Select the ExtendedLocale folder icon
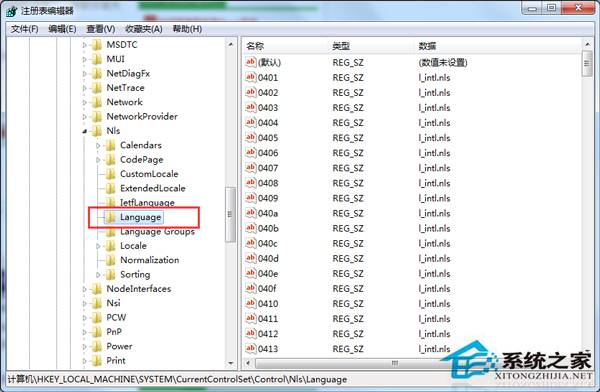The image size is (600, 392). point(110,188)
